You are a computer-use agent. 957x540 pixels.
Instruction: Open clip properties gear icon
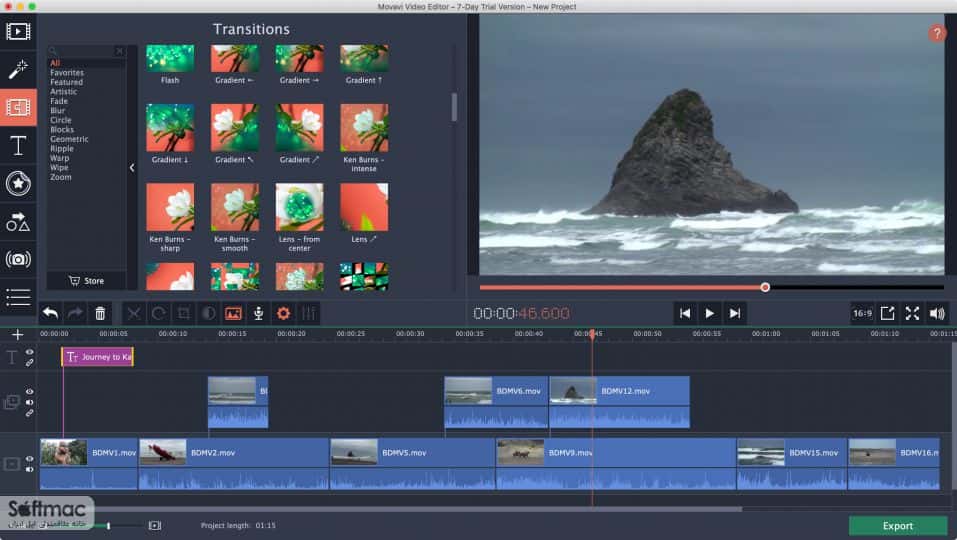[x=283, y=314]
